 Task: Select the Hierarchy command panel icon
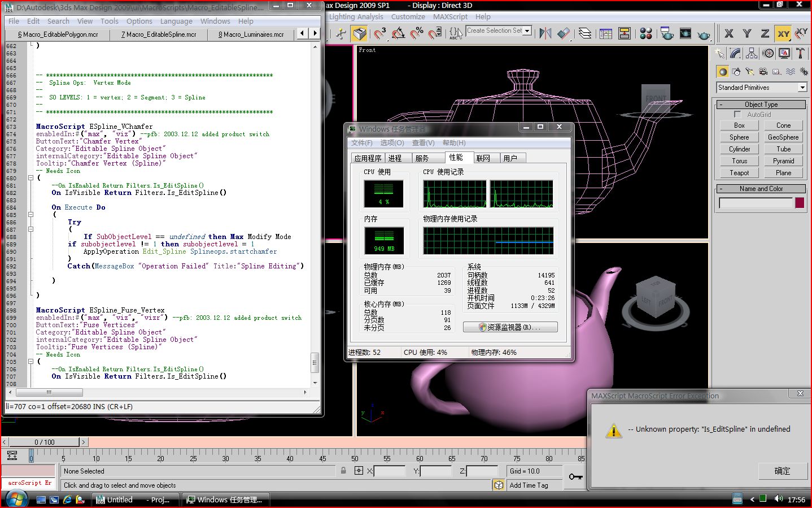(x=752, y=54)
